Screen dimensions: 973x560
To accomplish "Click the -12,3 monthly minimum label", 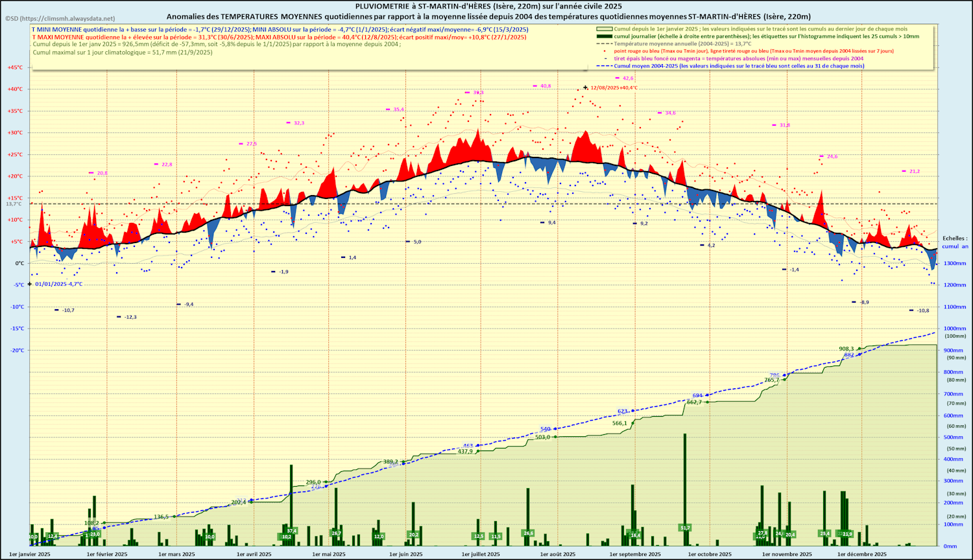I will pos(130,317).
